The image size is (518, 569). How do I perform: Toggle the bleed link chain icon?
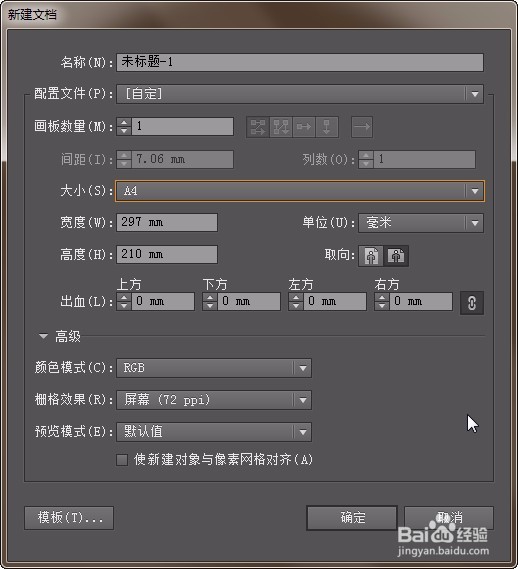pyautogui.click(x=472, y=303)
